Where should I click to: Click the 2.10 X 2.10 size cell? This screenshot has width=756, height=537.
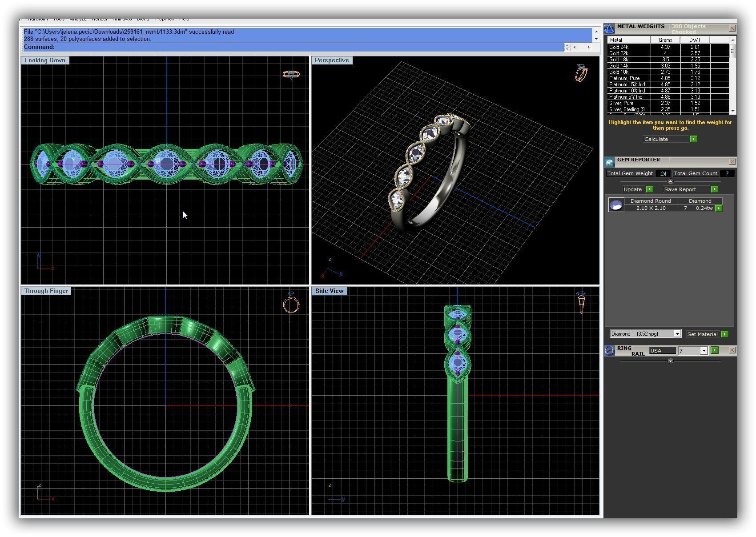[651, 208]
